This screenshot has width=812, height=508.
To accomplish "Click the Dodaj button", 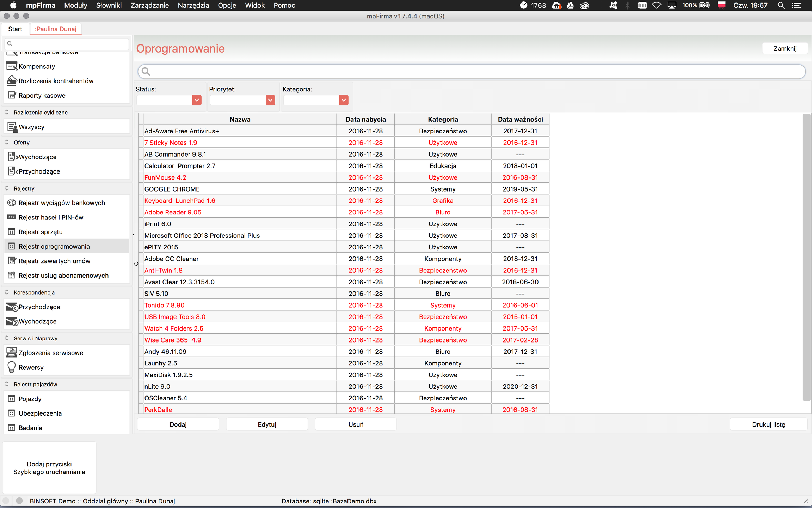I will click(178, 424).
